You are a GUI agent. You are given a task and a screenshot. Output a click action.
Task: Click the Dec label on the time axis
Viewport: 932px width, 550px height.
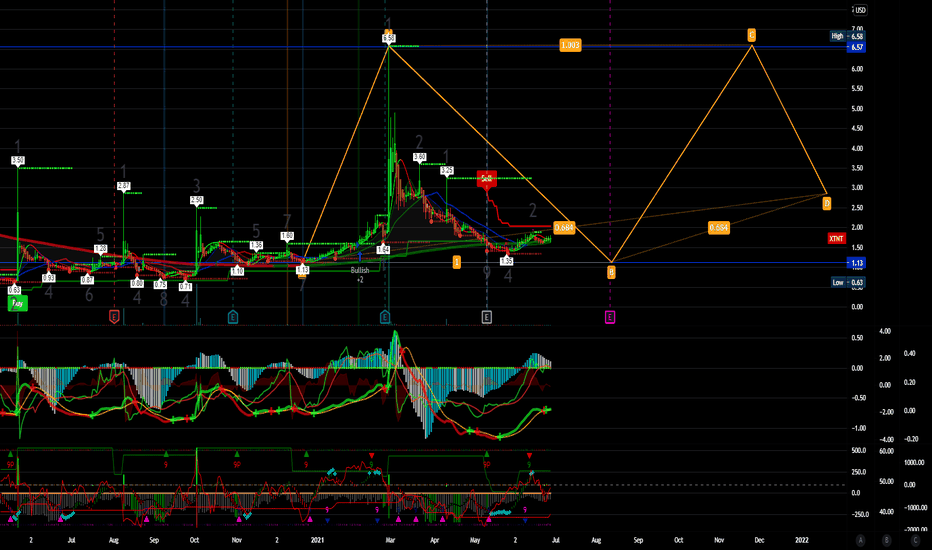pos(759,540)
